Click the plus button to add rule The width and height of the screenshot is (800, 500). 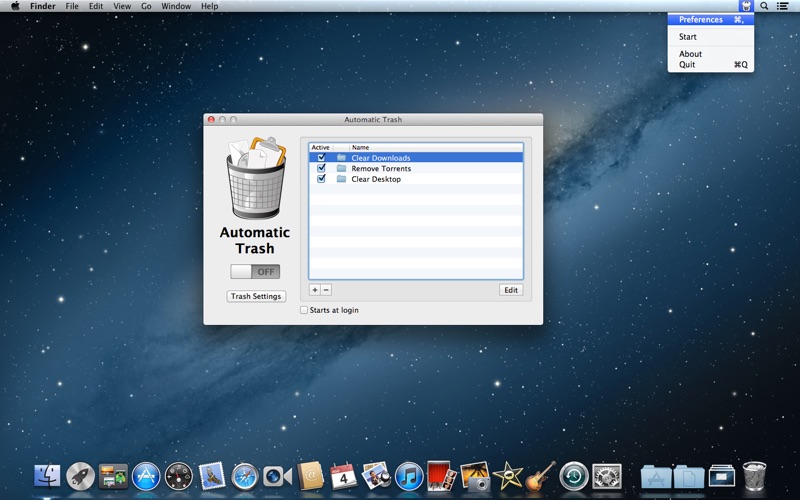click(315, 290)
